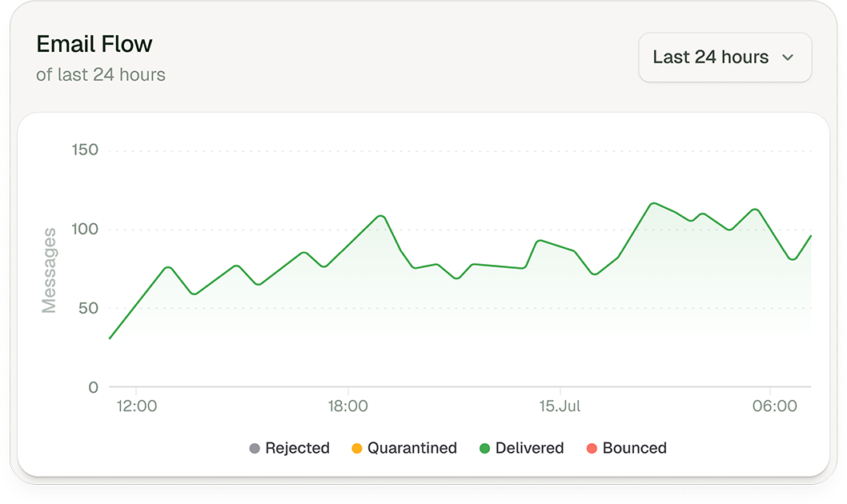Toggle the Quarantined series label in legend

tap(411, 449)
